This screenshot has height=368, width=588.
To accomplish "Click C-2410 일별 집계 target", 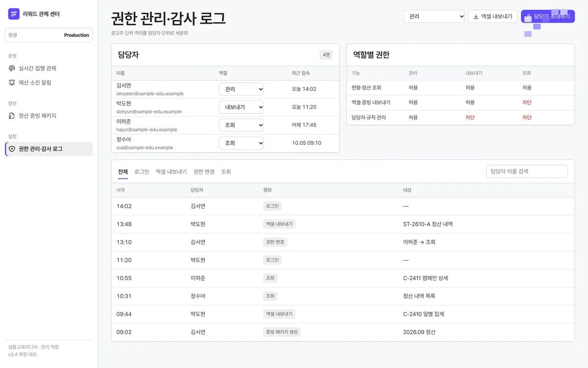I will [423, 314].
